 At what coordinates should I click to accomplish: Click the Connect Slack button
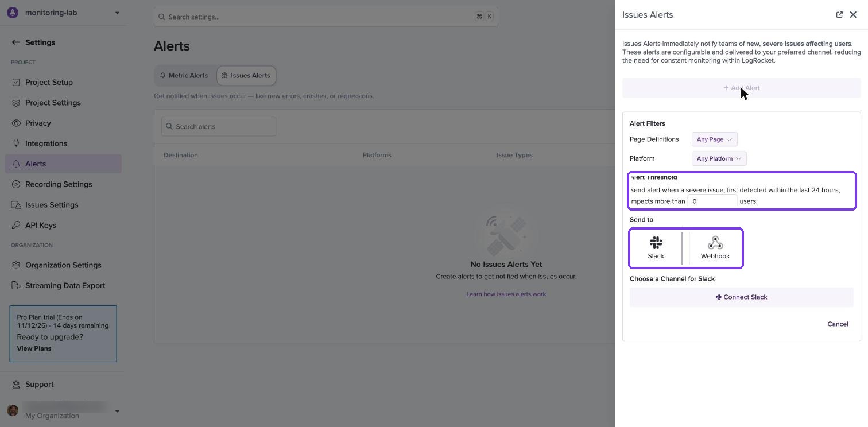point(741,297)
